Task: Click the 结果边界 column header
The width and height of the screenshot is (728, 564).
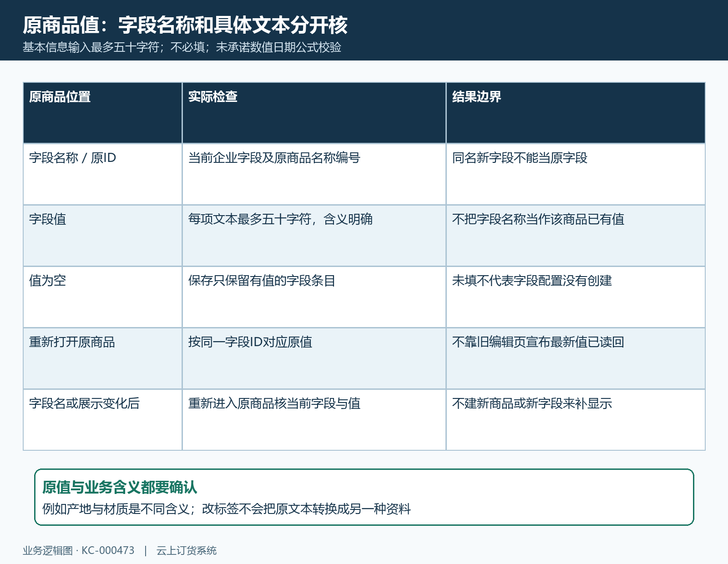Action: pos(576,113)
